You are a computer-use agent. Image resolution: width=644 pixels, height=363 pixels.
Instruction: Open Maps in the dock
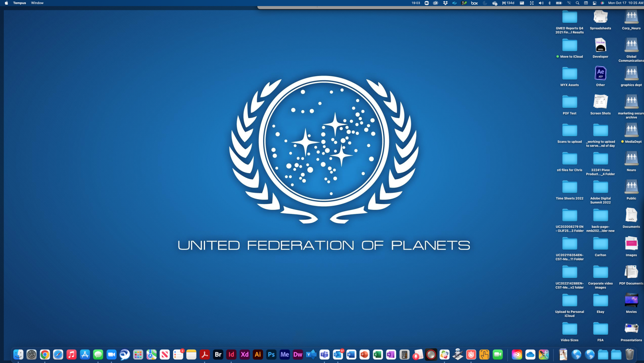pyautogui.click(x=151, y=355)
